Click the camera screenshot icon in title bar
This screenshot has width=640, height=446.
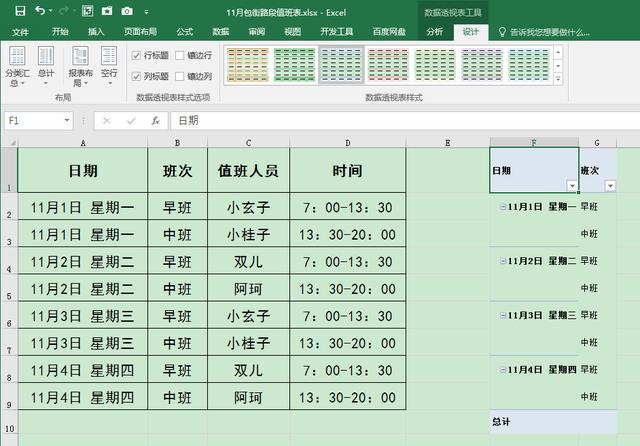tap(127, 11)
